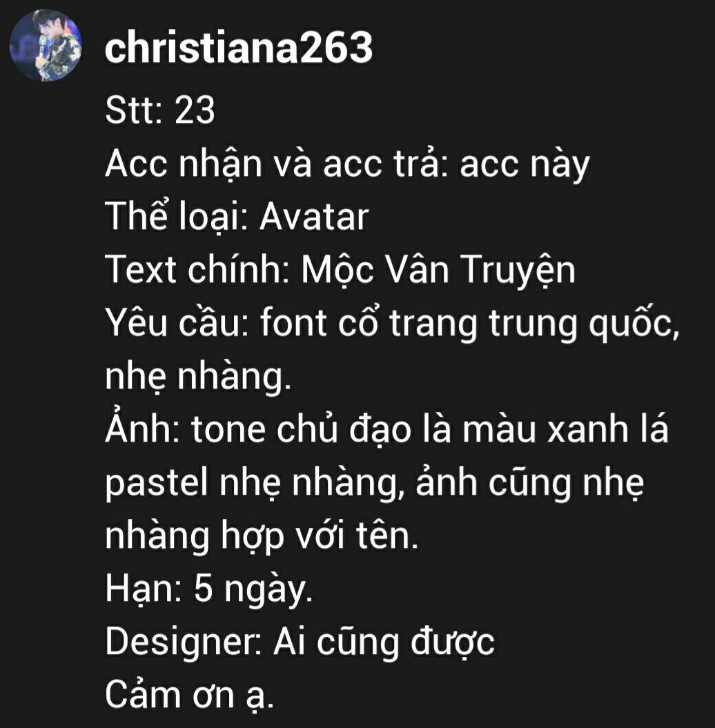Click the word "Avatar"
715x728 pixels.
point(314,217)
